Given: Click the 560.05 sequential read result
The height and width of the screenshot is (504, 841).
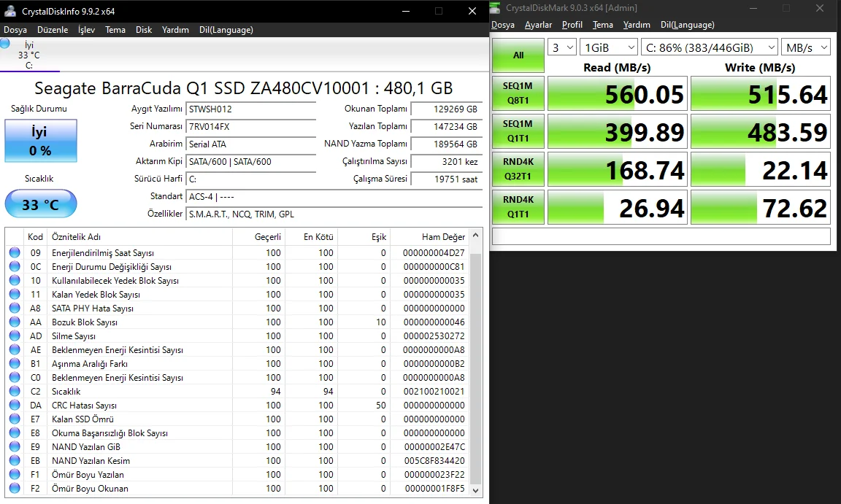Looking at the screenshot, I should [x=618, y=94].
